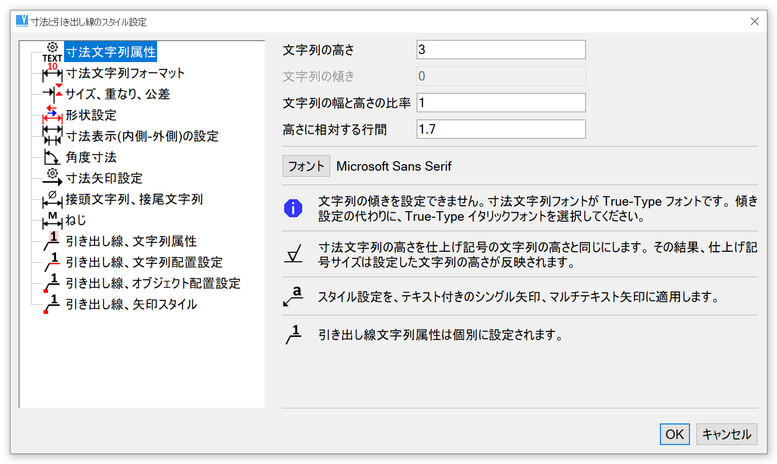Click the 高さに相対する行間 value box
The width and height of the screenshot is (777, 464).
[500, 129]
